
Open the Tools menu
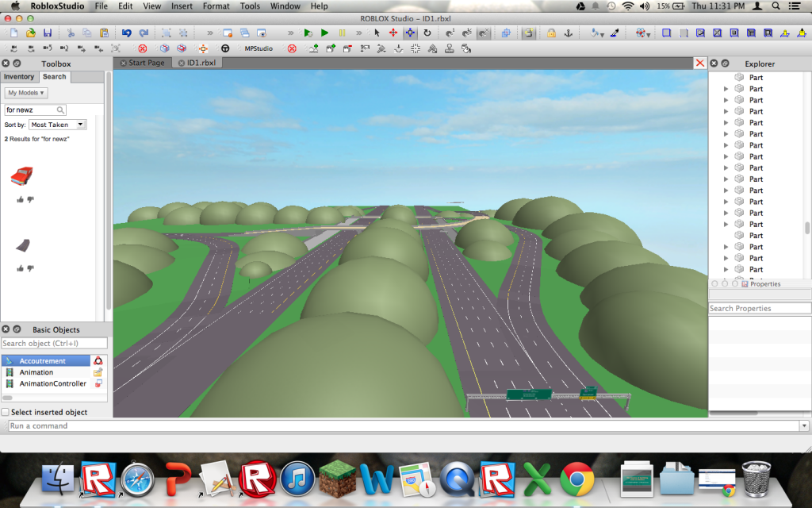pyautogui.click(x=250, y=6)
